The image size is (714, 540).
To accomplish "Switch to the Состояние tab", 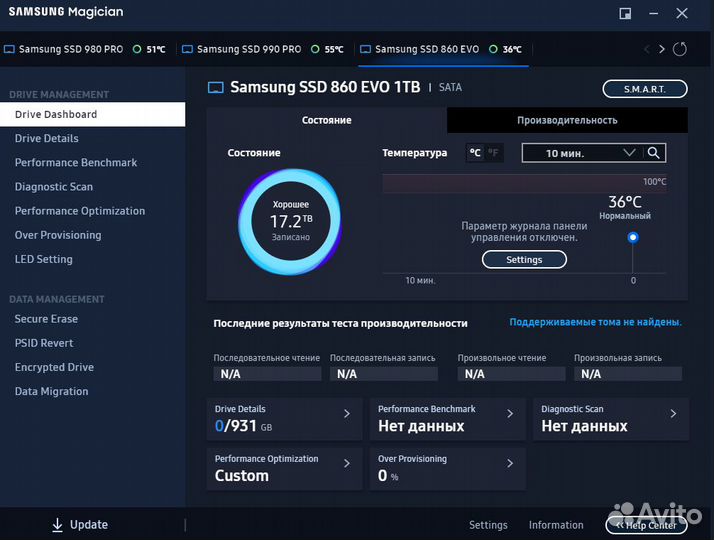I will pos(326,120).
